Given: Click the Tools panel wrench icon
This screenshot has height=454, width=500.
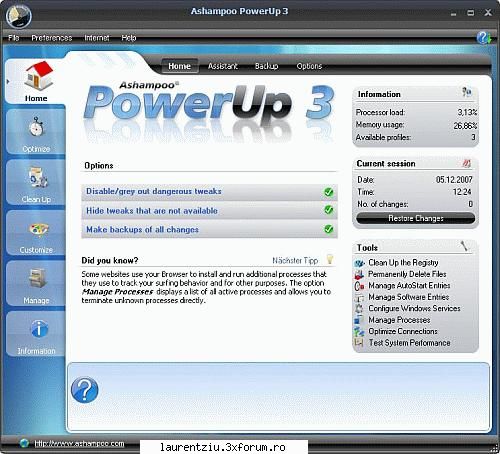Looking at the screenshot, I should [x=464, y=246].
